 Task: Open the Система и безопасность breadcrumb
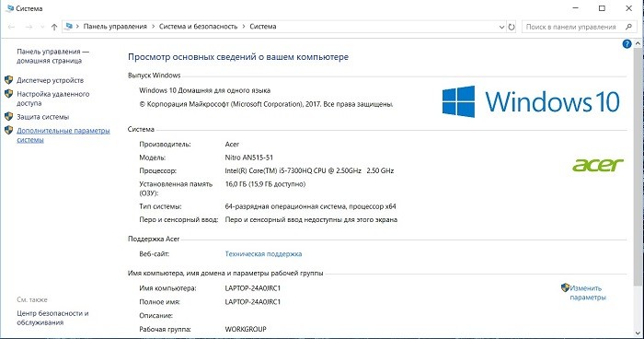[x=199, y=27]
